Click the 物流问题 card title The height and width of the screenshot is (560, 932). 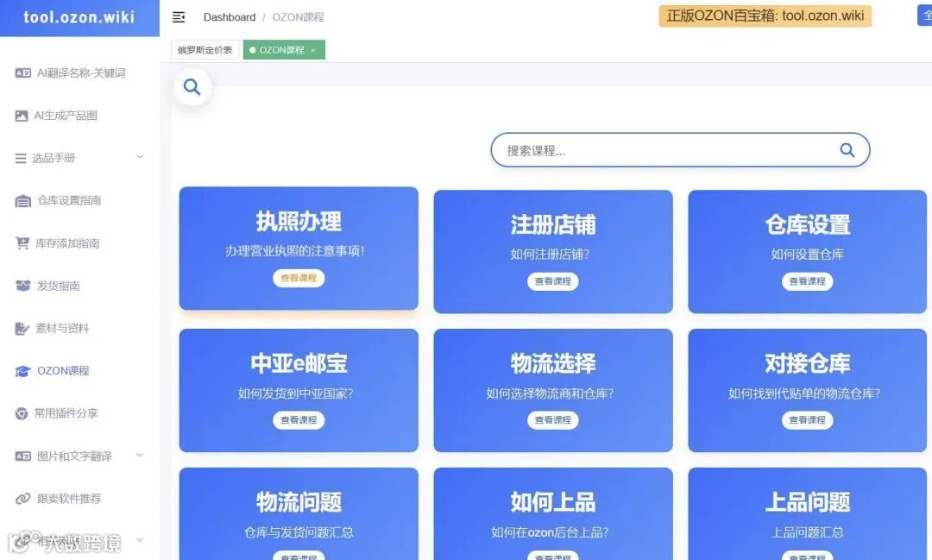point(299,502)
